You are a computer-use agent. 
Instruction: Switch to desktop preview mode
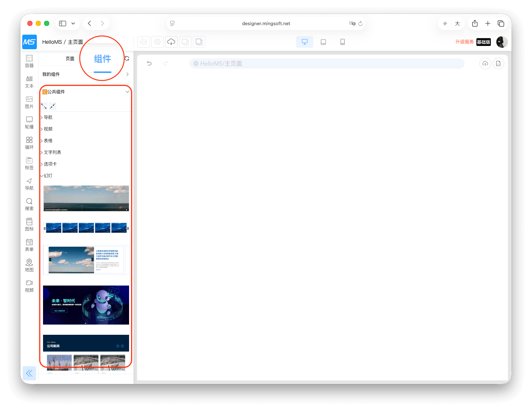(304, 42)
